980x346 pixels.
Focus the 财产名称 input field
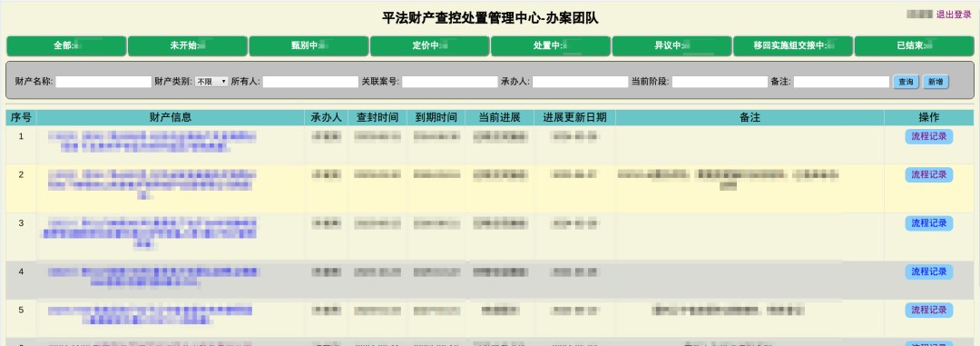pyautogui.click(x=103, y=82)
